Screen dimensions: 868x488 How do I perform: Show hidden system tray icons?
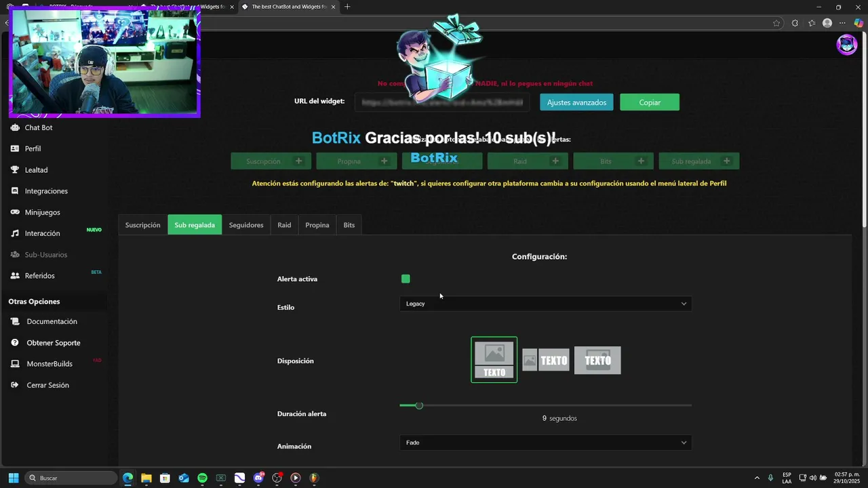coord(757,478)
